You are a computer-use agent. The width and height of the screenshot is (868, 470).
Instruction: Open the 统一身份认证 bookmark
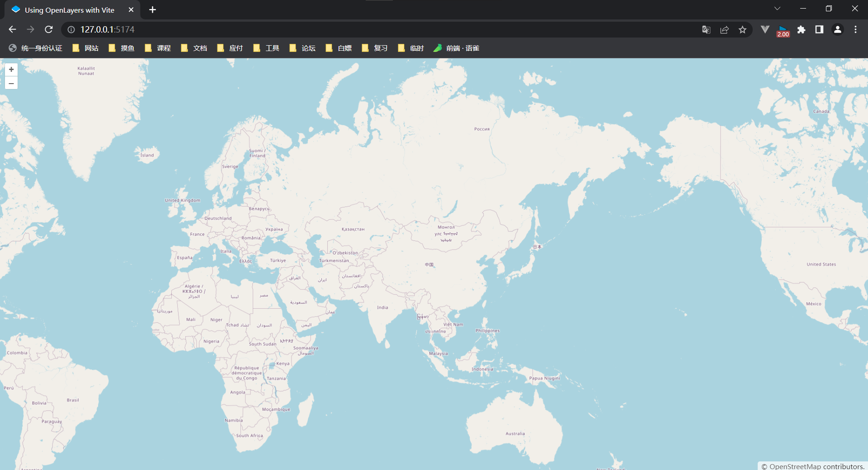click(x=35, y=48)
